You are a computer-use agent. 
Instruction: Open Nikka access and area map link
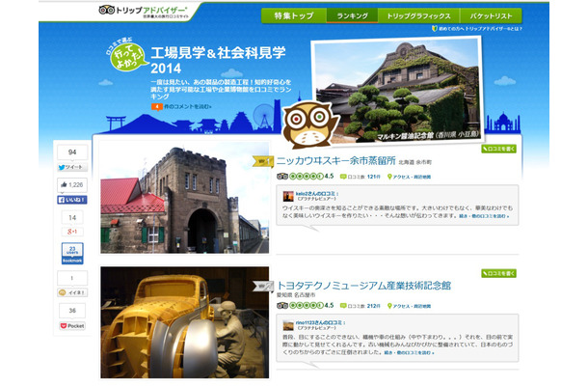[x=412, y=177]
